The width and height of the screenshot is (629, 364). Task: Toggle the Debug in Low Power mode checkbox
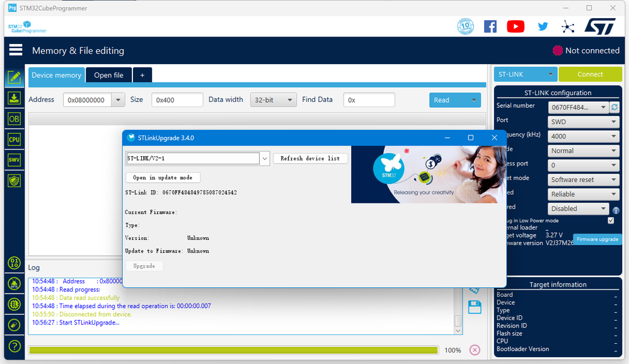tap(611, 220)
